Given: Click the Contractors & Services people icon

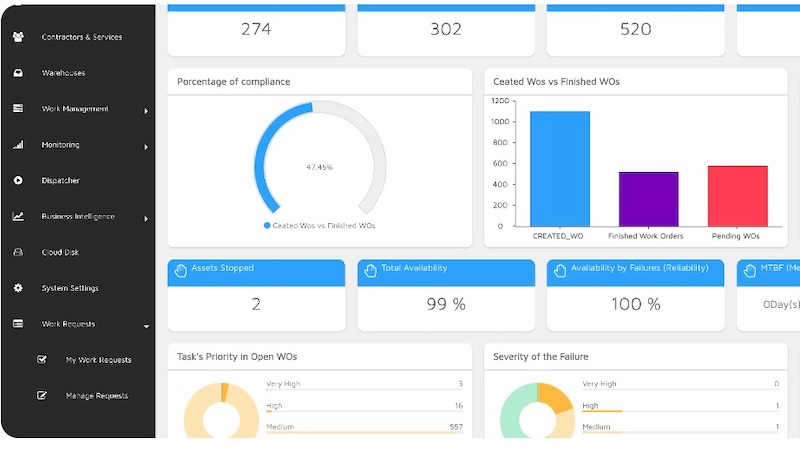Looking at the screenshot, I should pos(18,37).
